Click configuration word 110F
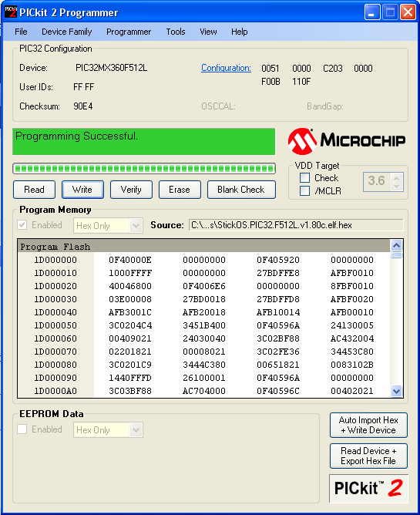Image resolution: width=420 pixels, height=515 pixels. click(x=301, y=82)
